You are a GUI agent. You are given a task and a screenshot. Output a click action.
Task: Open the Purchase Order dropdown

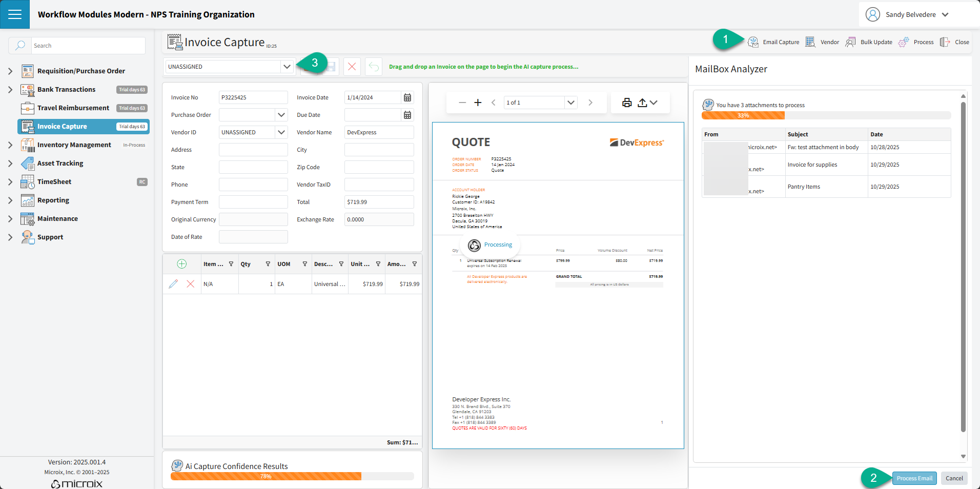point(281,115)
